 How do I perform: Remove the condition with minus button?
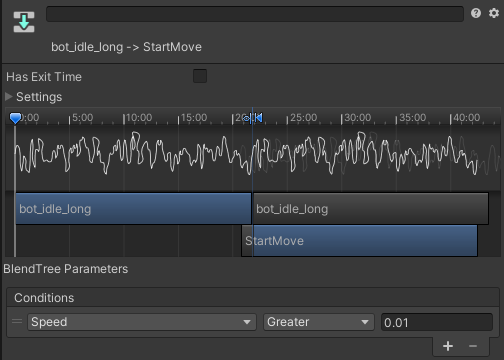tap(473, 346)
